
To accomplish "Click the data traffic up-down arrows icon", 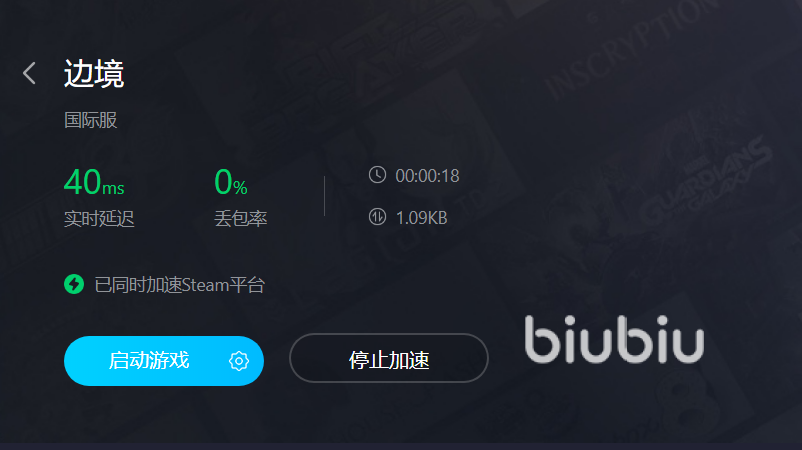I will 377,217.
